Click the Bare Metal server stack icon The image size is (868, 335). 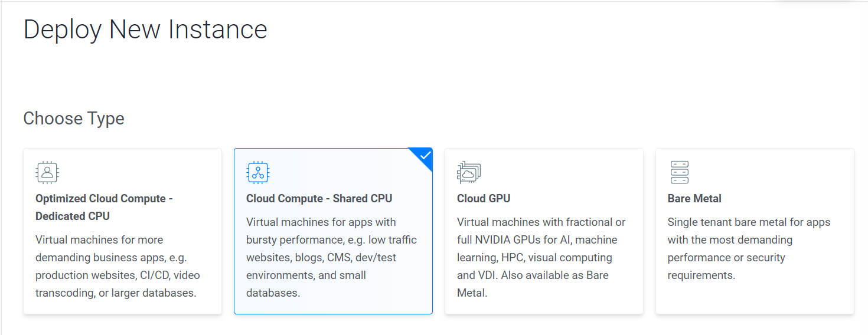(680, 172)
